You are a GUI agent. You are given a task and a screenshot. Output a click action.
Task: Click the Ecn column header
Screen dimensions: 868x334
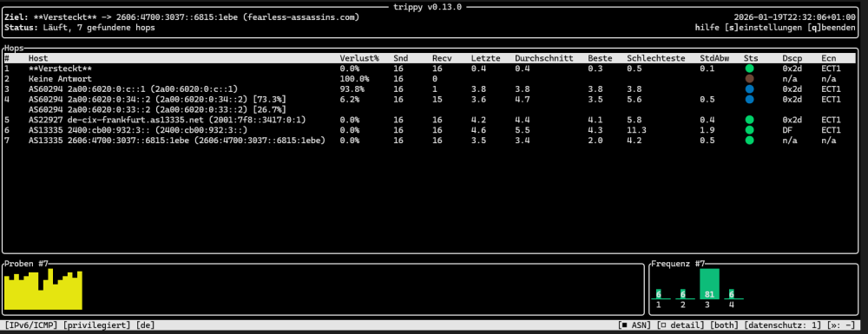tap(829, 58)
